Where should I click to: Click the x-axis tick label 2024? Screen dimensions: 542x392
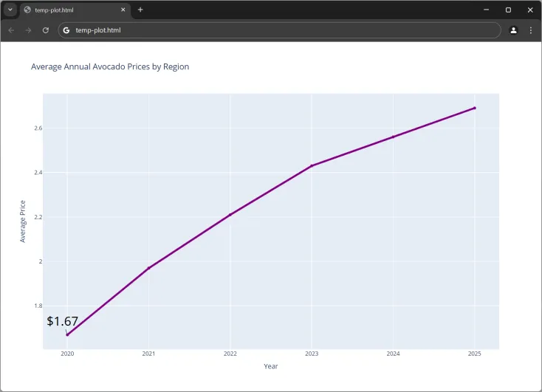tap(393, 354)
